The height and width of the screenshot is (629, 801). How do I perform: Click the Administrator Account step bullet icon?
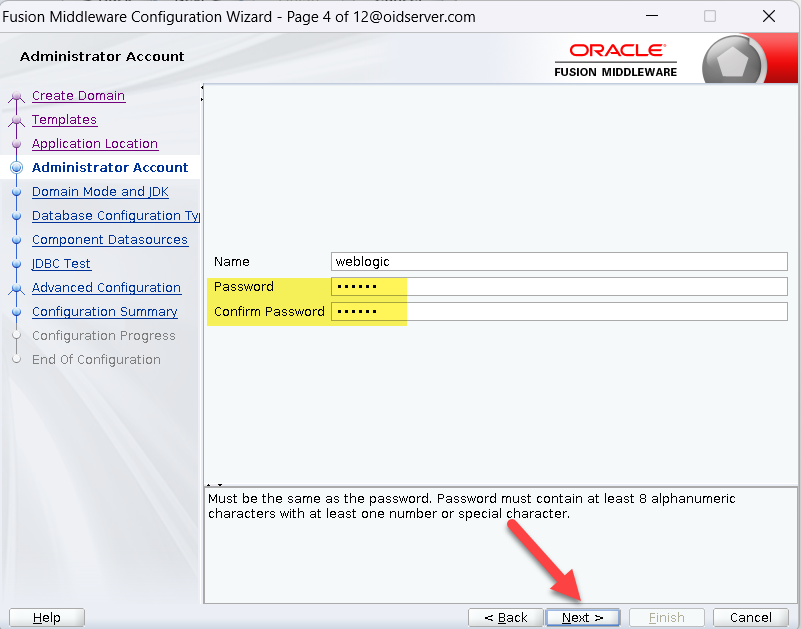coord(16,168)
